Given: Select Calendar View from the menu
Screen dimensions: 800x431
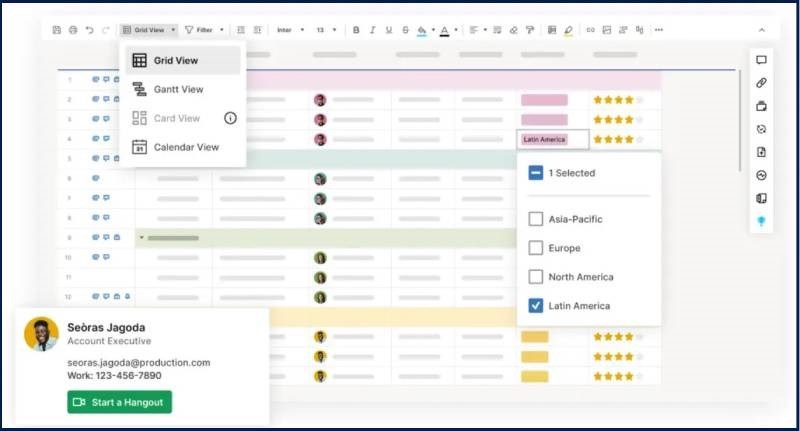Looking at the screenshot, I should 183,147.
